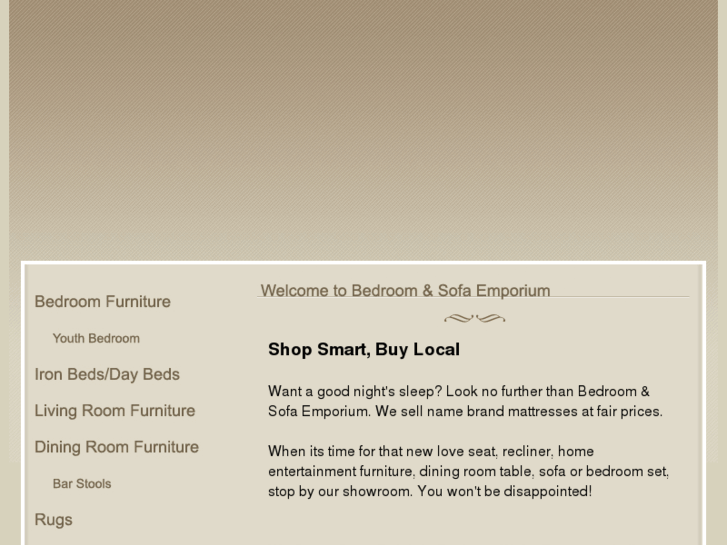This screenshot has height=545, width=727.
Task: Open the Living Room Furniture section
Action: 114,411
